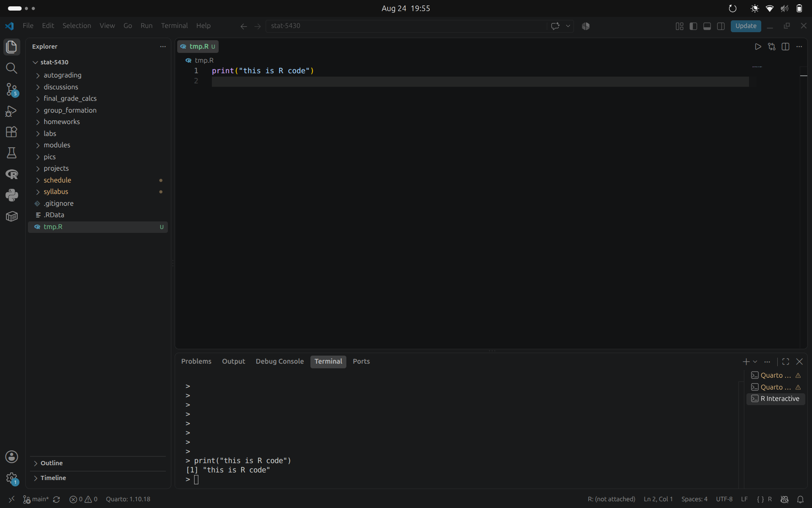Open the notifications bell
Viewport: 812px width, 508px height.
[800, 500]
